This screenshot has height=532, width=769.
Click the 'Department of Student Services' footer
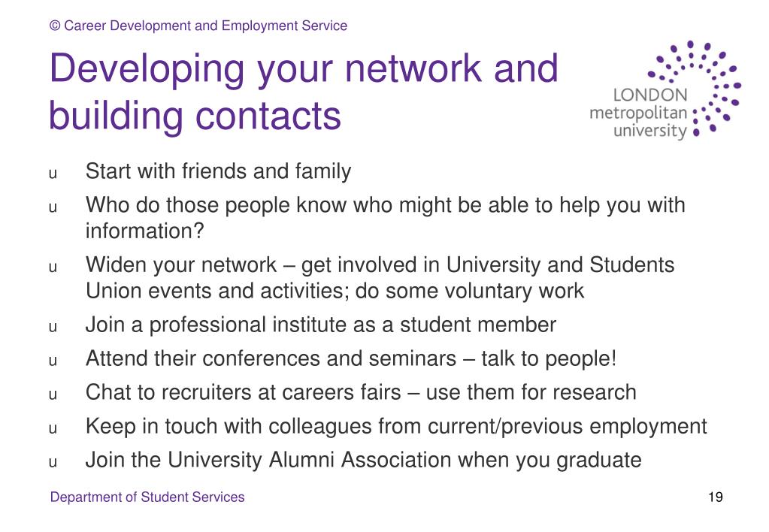147,497
